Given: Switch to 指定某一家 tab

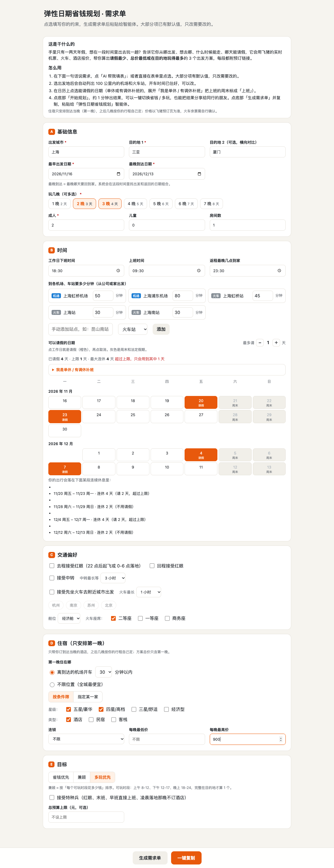Looking at the screenshot, I should (x=88, y=697).
